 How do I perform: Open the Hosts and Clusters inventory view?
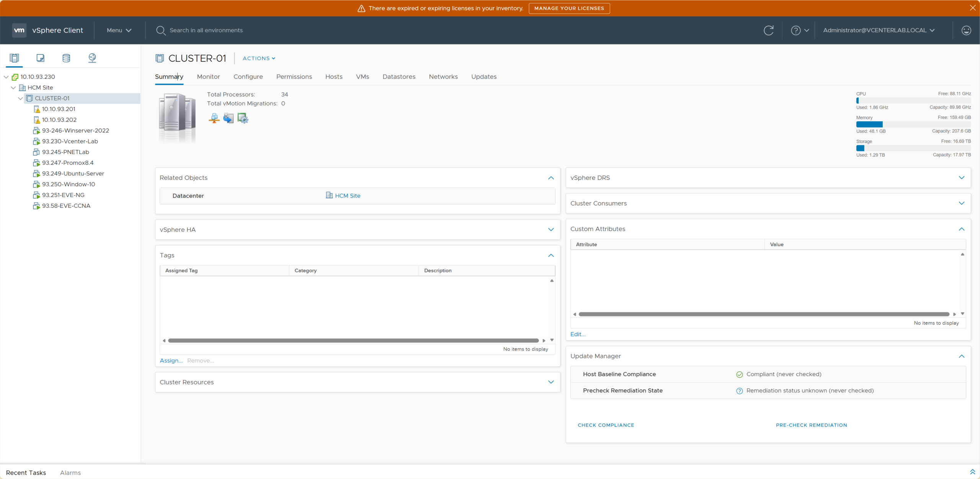(x=14, y=58)
